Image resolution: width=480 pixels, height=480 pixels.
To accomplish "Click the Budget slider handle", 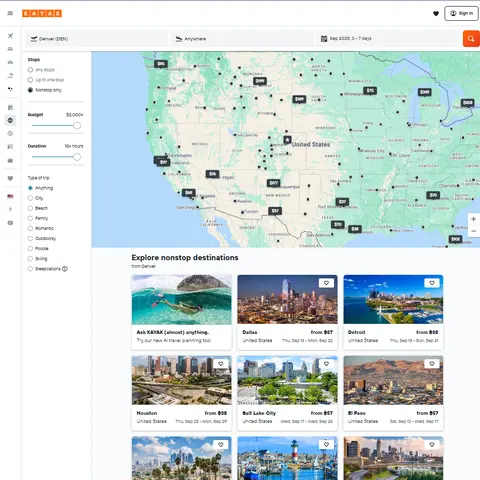I will pos(77,126).
